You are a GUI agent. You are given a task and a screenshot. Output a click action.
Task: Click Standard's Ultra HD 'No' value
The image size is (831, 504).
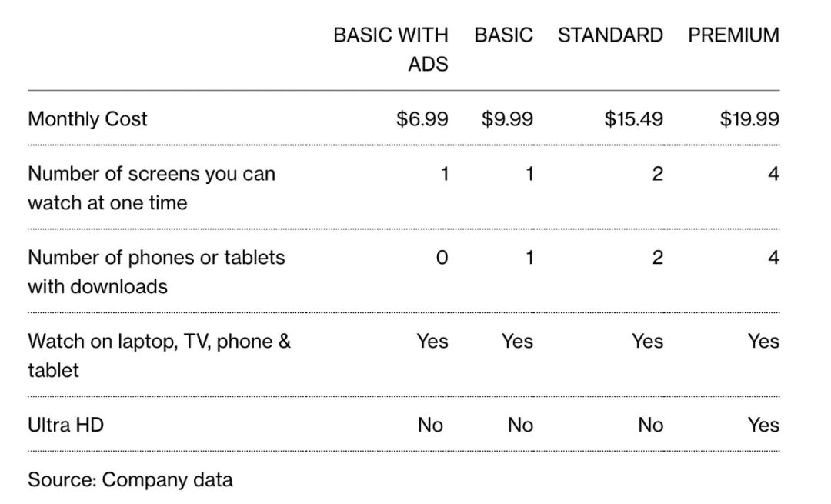pyautogui.click(x=650, y=425)
